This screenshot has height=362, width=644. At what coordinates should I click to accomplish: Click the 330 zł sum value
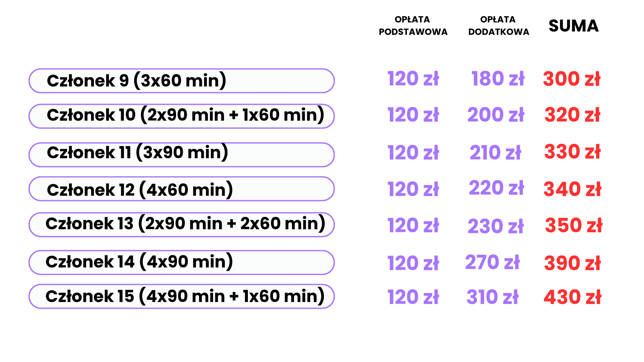(x=572, y=152)
